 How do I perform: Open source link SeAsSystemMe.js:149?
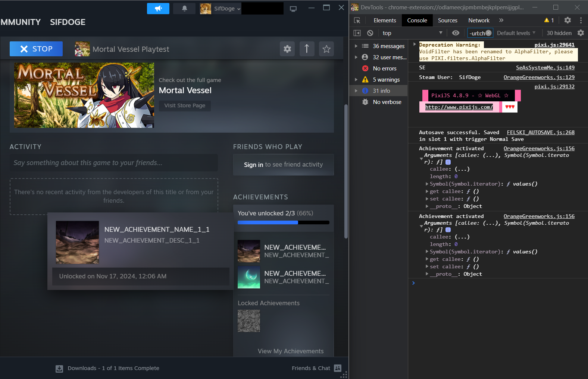pyautogui.click(x=545, y=67)
